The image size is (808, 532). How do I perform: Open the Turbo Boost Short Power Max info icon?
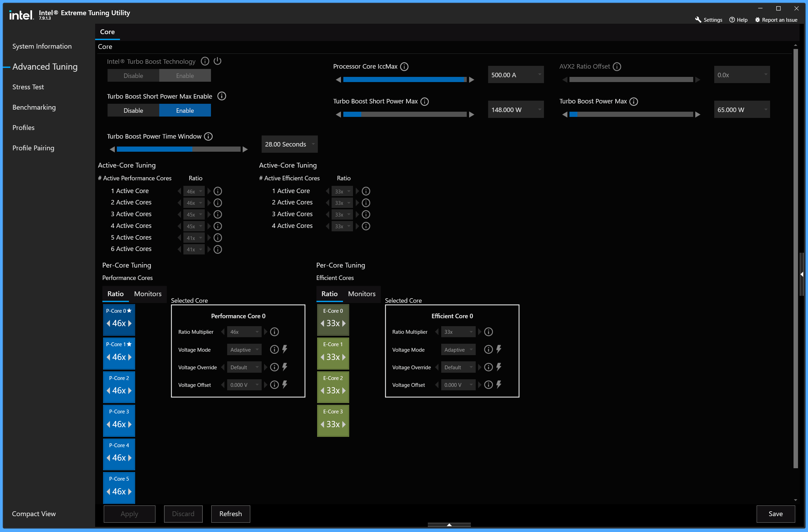[x=425, y=101]
